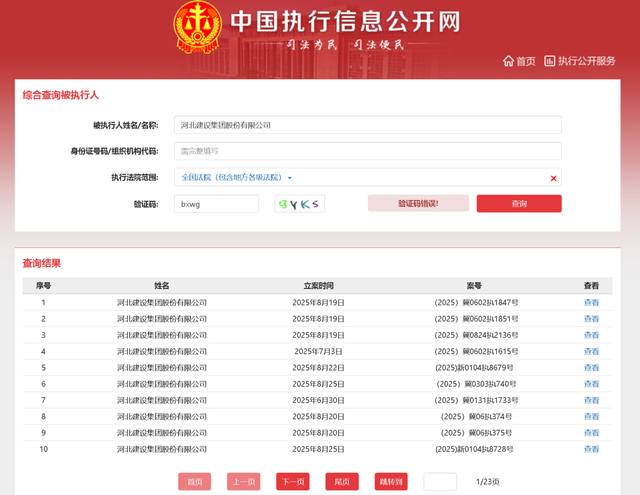This screenshot has height=495, width=640.
Task: Click case number (2025) 冀0602执1847号
Action: [476, 302]
